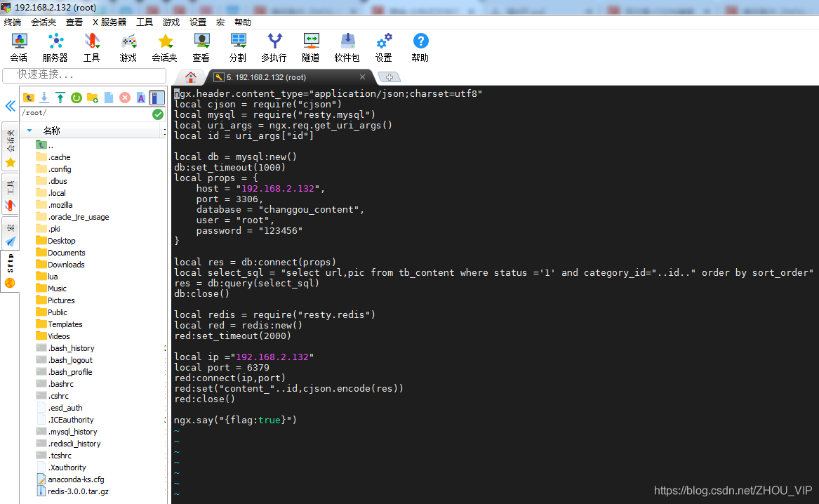This screenshot has width=819, height=504.
Task: Select the .cache folder
Action: click(x=53, y=157)
